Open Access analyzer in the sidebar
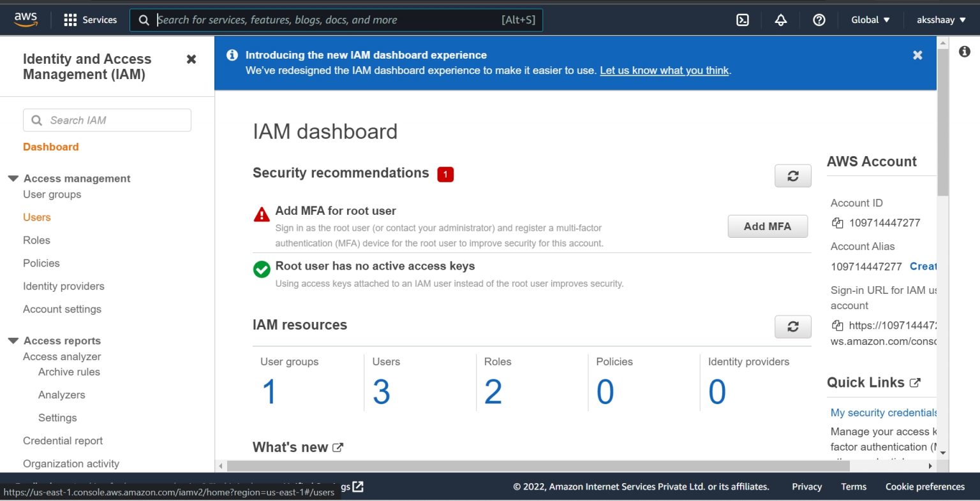 tap(62, 356)
